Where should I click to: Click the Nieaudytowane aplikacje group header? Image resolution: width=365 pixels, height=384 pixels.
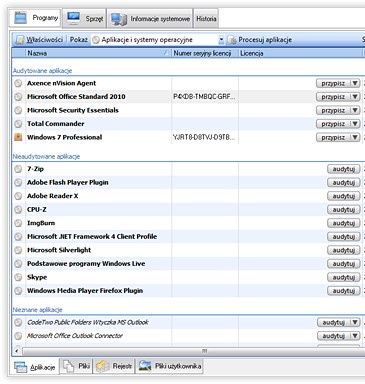(x=46, y=156)
